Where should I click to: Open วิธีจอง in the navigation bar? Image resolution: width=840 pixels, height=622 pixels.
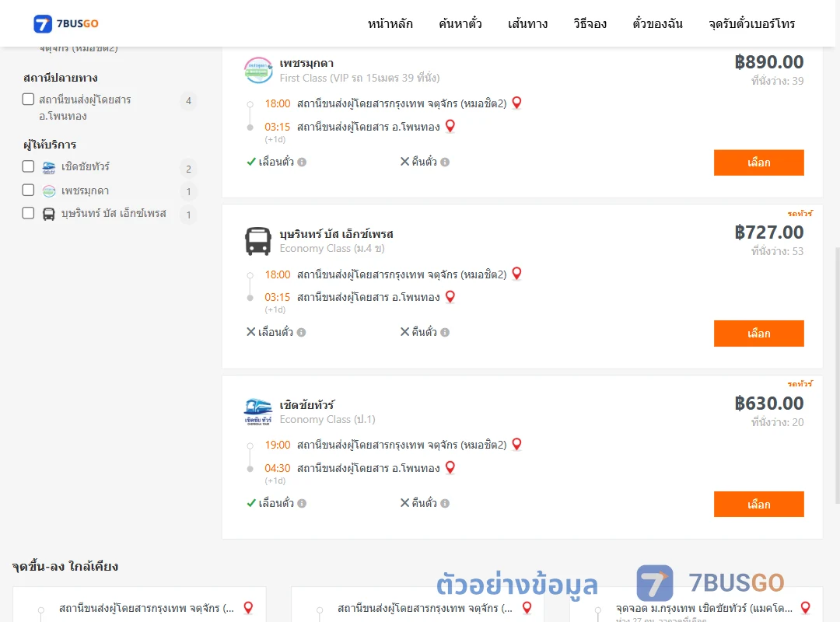pos(590,23)
